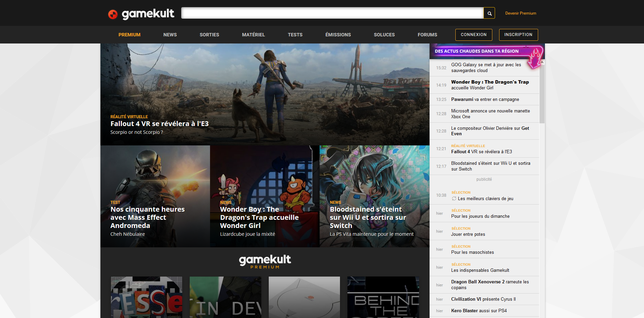644x318 pixels.
Task: Open the BEHIND THE Premium thumbnail
Action: point(383,297)
